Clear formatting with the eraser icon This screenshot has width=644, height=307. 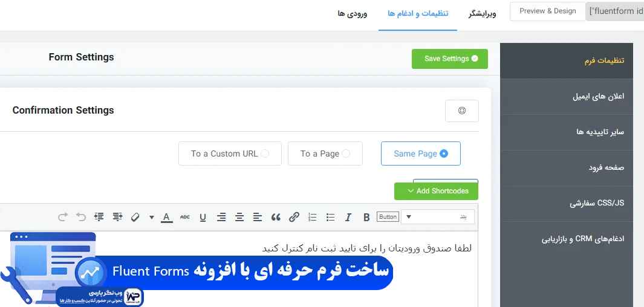(x=135, y=217)
